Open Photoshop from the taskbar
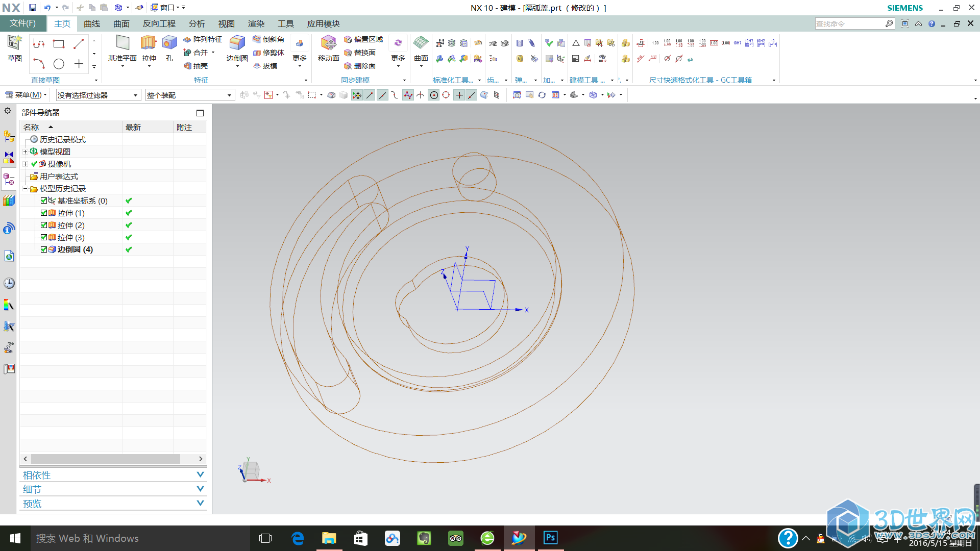 [550, 538]
